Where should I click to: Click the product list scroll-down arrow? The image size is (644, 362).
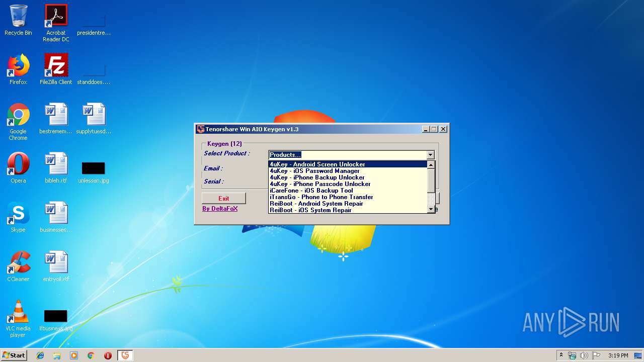coord(431,210)
